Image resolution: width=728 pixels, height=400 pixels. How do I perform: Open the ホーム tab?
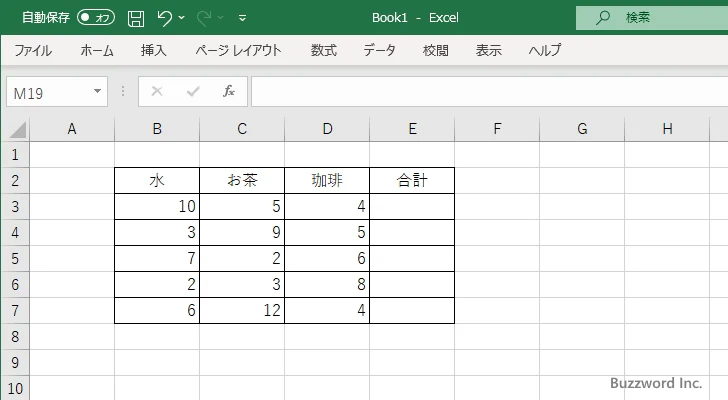click(x=97, y=50)
